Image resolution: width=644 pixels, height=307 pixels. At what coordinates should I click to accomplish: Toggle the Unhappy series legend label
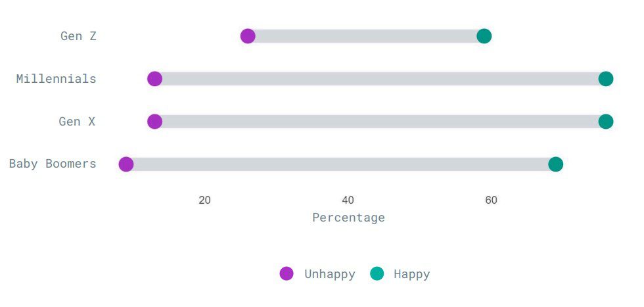(x=330, y=274)
